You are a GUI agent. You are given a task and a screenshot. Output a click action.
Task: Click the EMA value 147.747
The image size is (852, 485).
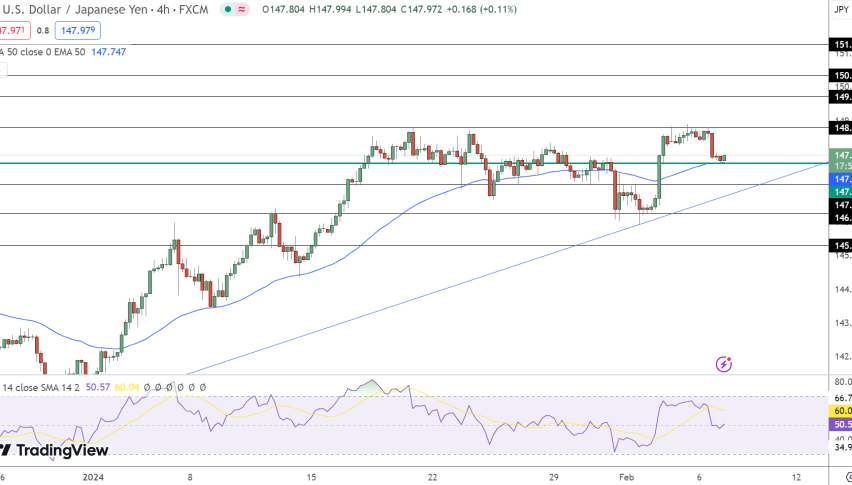(x=109, y=52)
